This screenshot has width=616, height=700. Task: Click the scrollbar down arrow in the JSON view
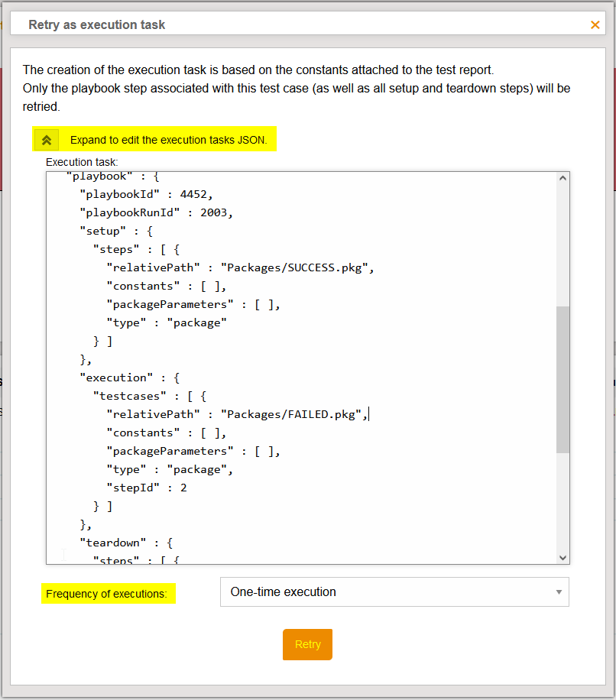click(x=563, y=558)
